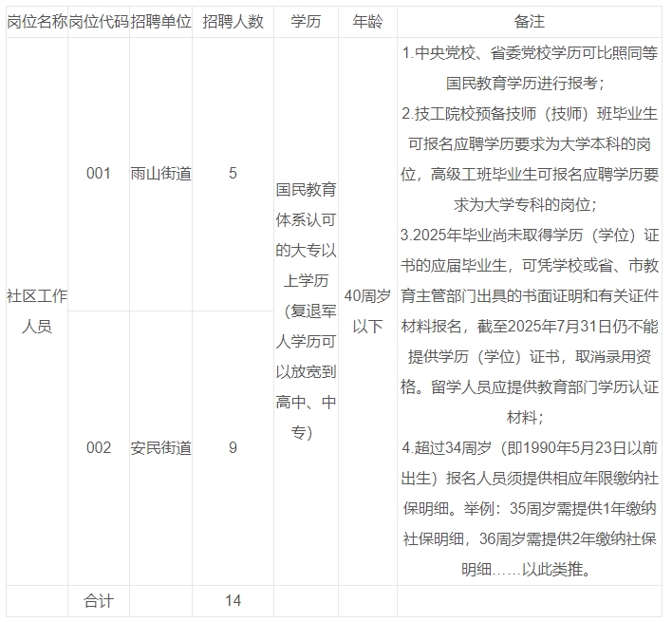The image size is (672, 622).
Task: Select the position code 002 cell
Action: (x=99, y=448)
